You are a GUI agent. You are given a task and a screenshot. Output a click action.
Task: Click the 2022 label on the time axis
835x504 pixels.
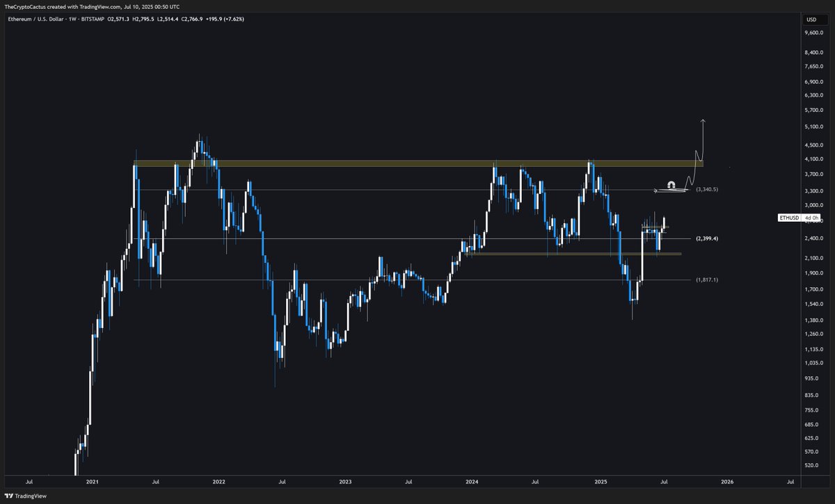coord(218,481)
